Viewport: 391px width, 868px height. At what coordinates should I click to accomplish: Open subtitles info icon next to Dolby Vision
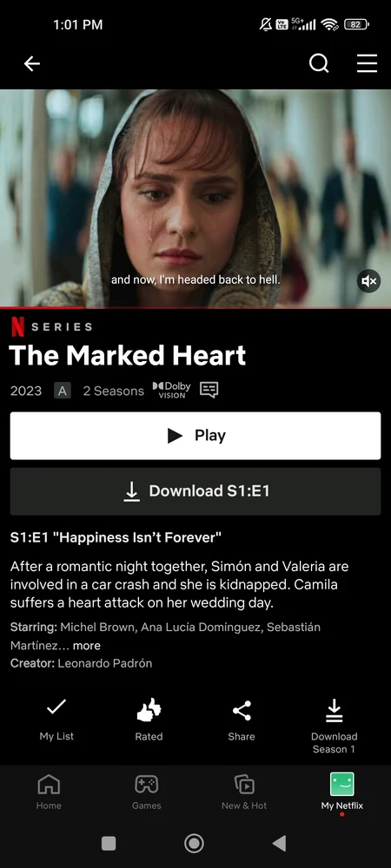(x=209, y=390)
